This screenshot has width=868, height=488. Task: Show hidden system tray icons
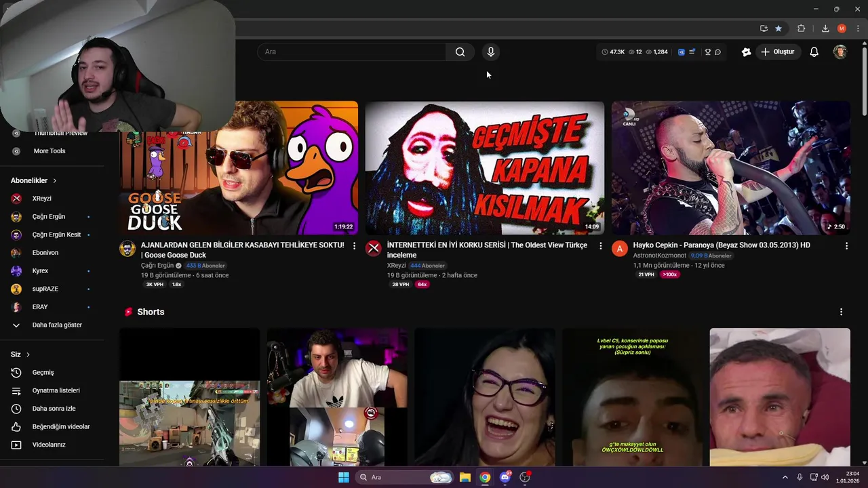pyautogui.click(x=785, y=477)
